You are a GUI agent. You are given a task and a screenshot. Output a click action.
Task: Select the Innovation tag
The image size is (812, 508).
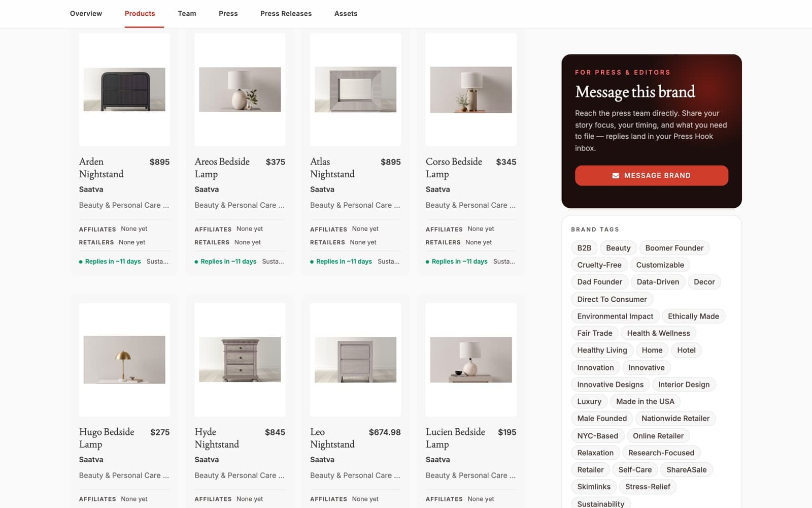click(x=595, y=368)
